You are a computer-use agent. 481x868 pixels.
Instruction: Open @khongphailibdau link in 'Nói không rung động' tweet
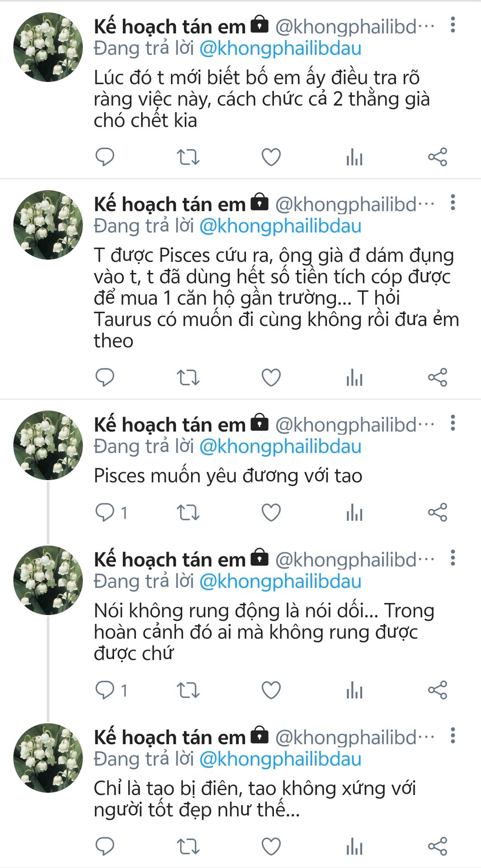(x=280, y=581)
